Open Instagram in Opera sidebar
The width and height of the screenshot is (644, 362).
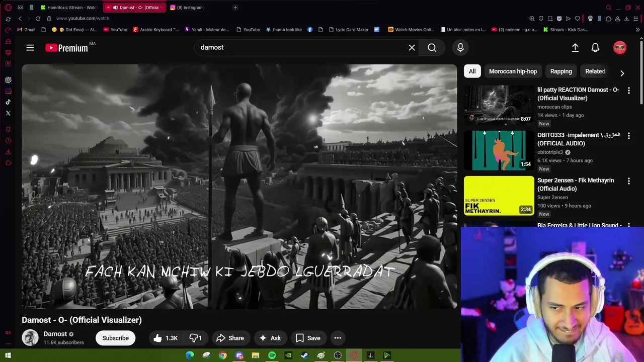(x=8, y=91)
